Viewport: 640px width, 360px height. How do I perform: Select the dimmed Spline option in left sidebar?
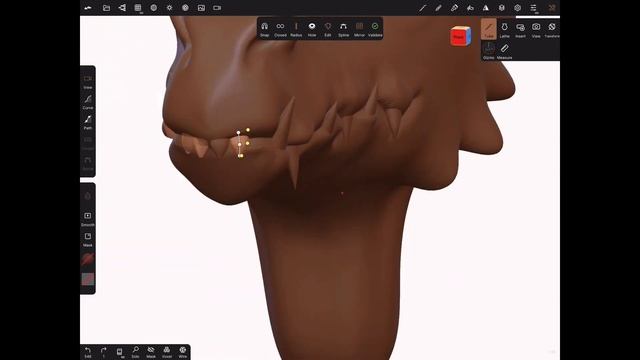point(88,163)
